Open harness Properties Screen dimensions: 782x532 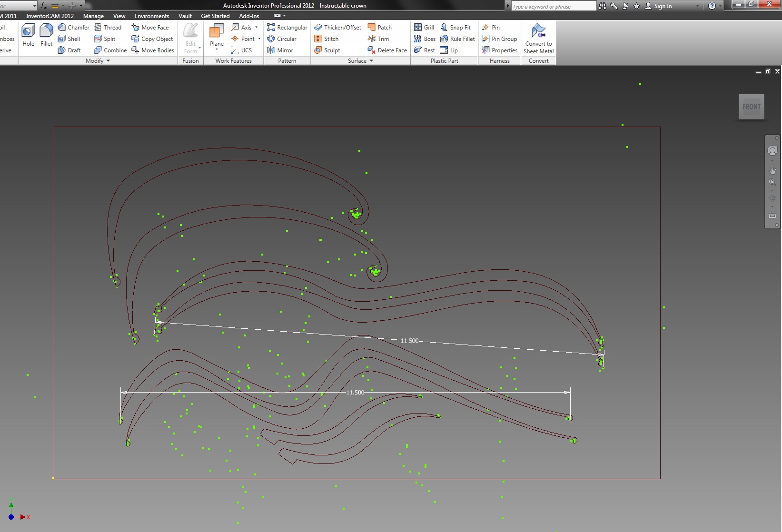(x=499, y=50)
